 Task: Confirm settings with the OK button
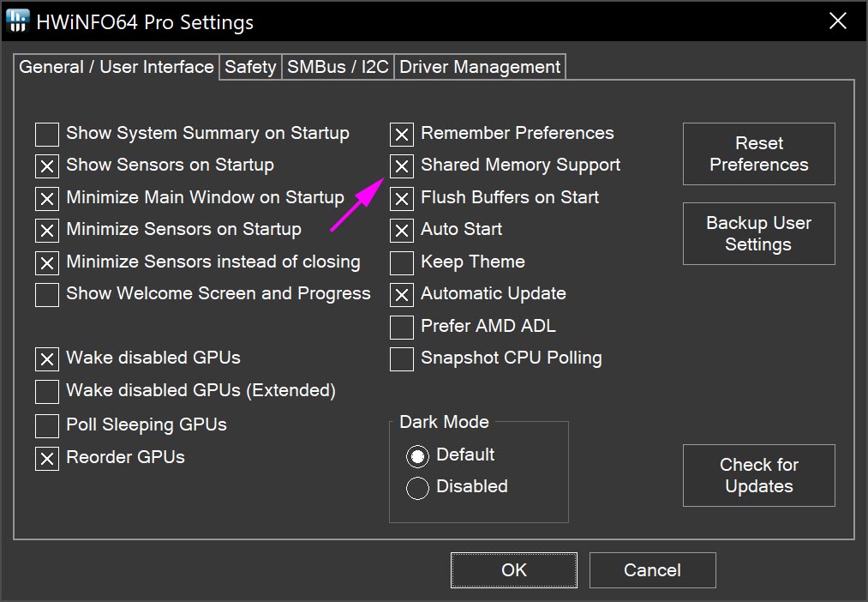(x=514, y=570)
